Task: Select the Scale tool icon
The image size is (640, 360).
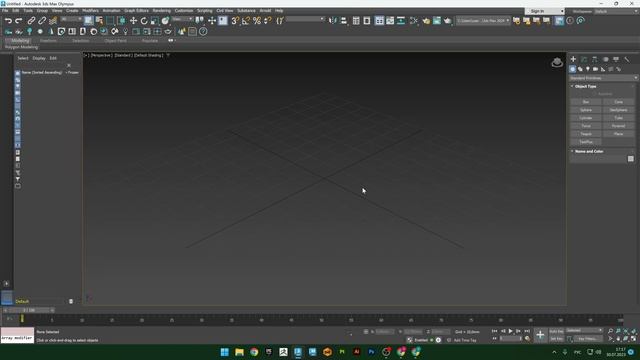Action: (155, 20)
